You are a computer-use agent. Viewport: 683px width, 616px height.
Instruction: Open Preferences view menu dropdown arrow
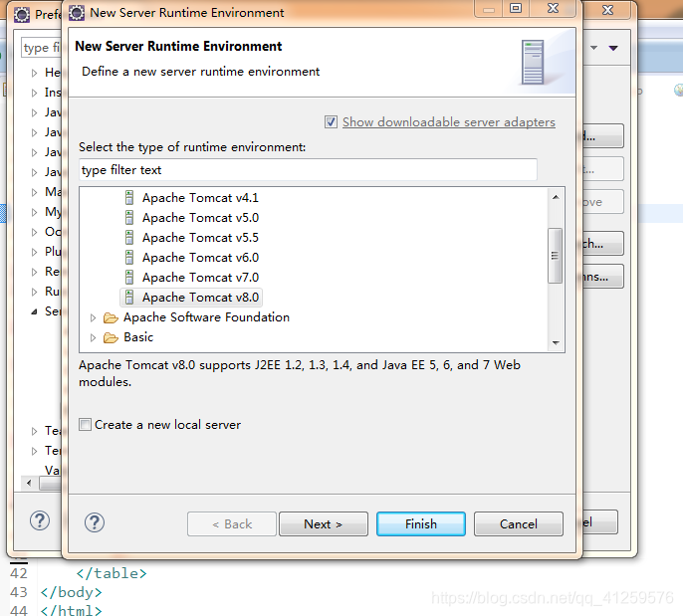tap(613, 48)
